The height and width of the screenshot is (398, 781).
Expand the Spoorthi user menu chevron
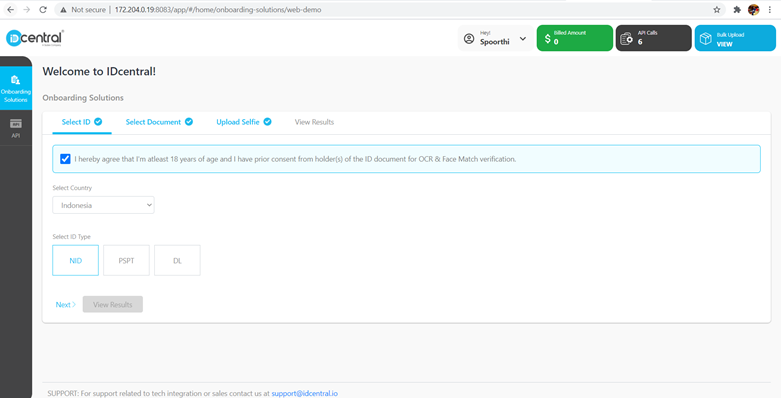point(523,39)
